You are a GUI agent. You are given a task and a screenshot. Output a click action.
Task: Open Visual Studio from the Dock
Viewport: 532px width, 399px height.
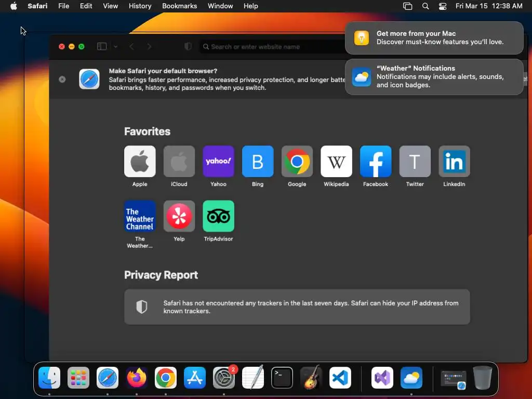(382, 378)
